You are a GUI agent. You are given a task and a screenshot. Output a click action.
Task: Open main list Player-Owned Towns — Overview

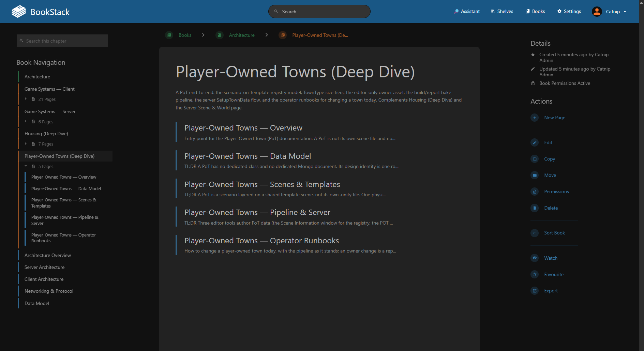(243, 128)
